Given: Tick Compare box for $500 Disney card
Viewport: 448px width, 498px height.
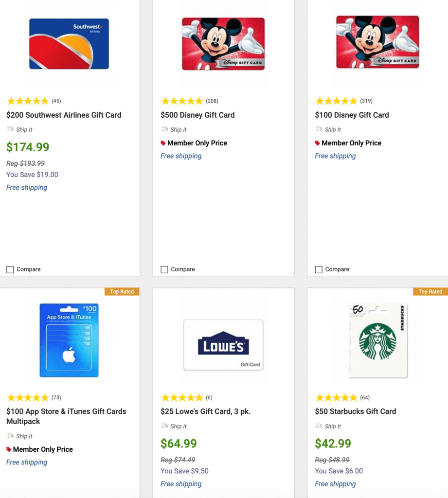Looking at the screenshot, I should (164, 269).
